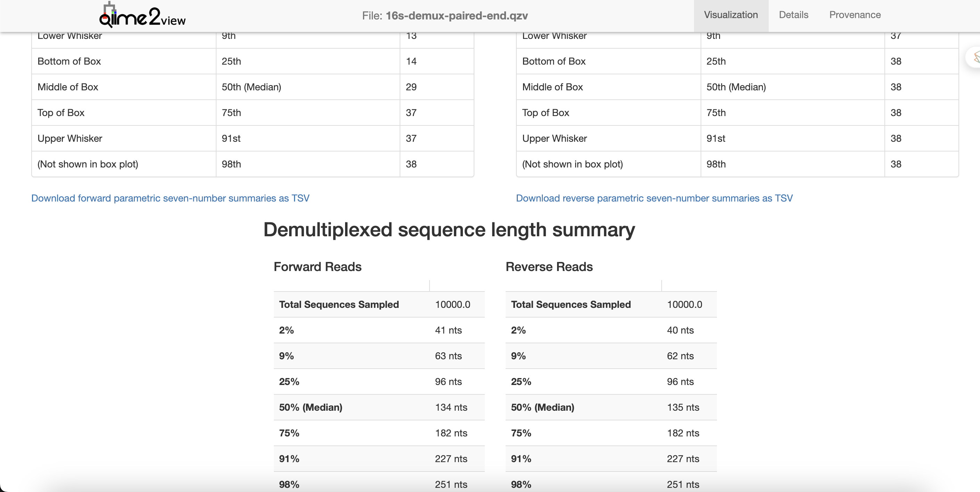Screen dimensions: 980x492
Task: Click forward 91% value 227 nts
Action: click(x=451, y=459)
